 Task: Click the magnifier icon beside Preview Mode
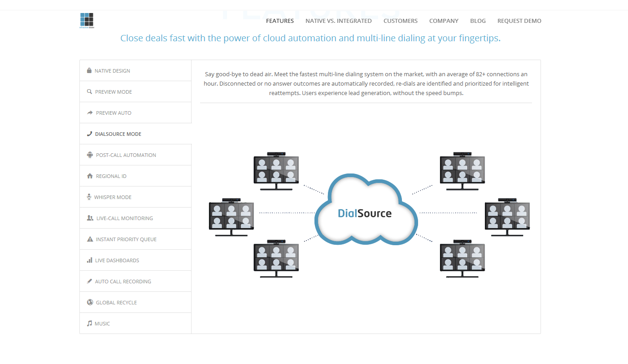coord(89,91)
